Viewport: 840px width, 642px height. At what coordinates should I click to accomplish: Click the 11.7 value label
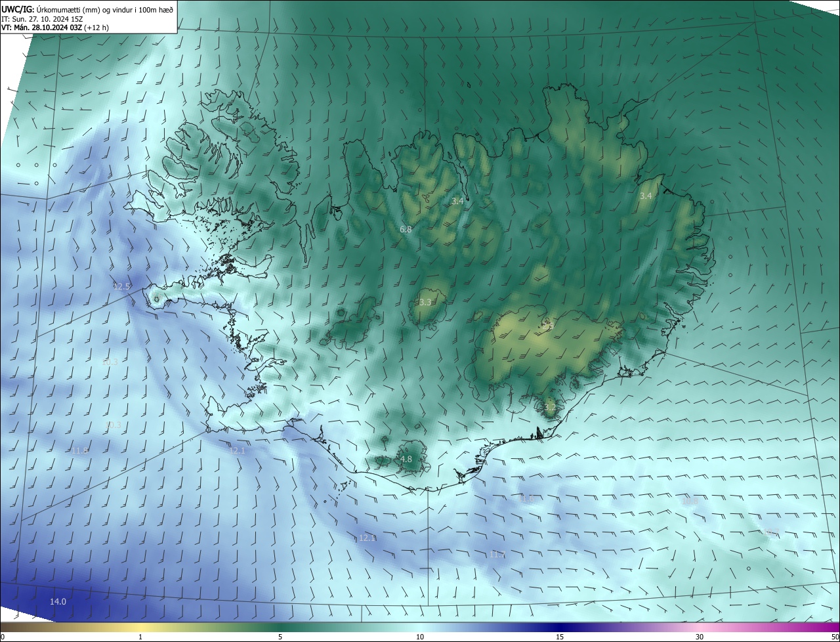[x=497, y=555]
